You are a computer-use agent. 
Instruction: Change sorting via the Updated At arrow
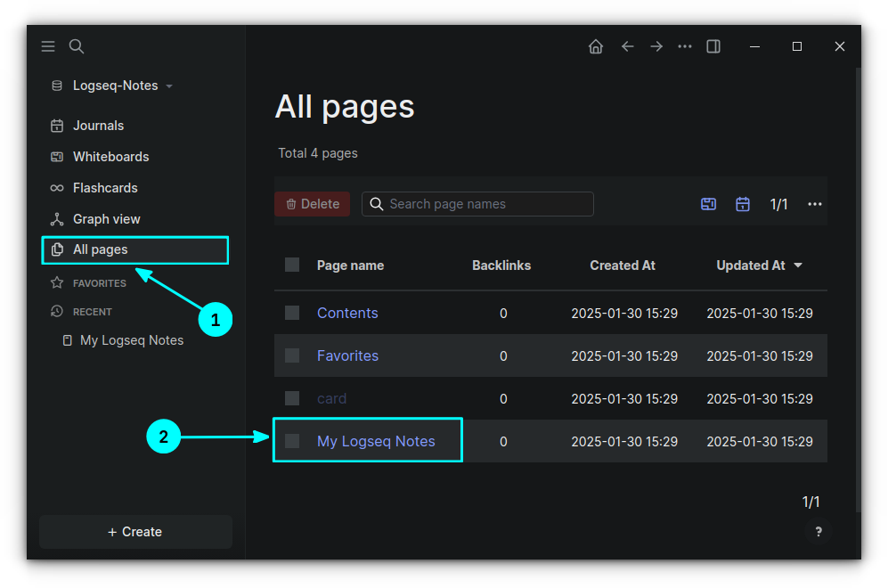(799, 265)
